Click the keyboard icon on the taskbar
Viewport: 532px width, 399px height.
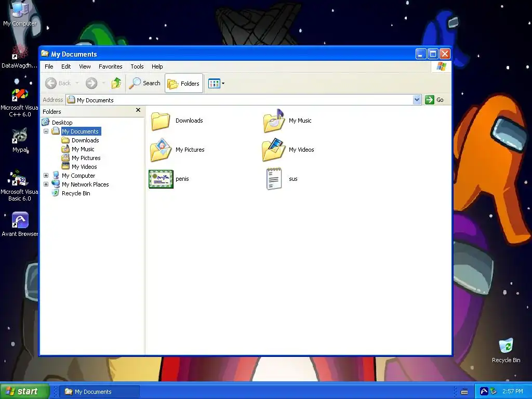point(464,392)
